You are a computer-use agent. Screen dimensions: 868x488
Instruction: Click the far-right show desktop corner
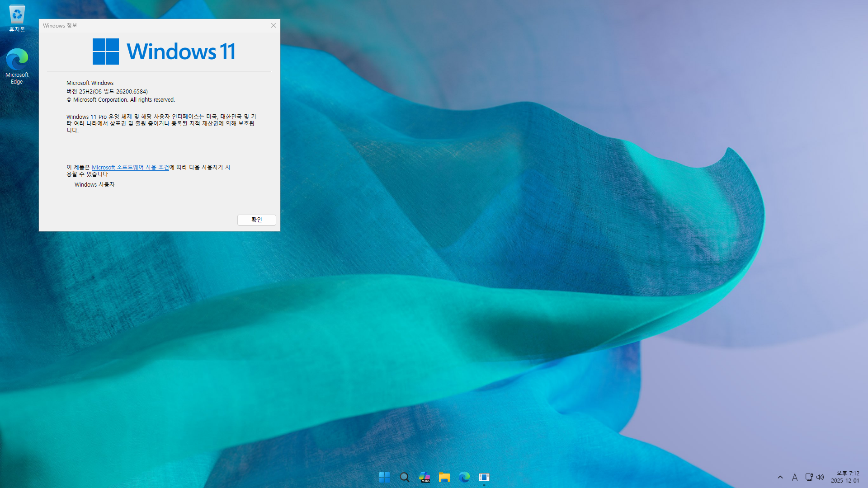[x=866, y=477]
